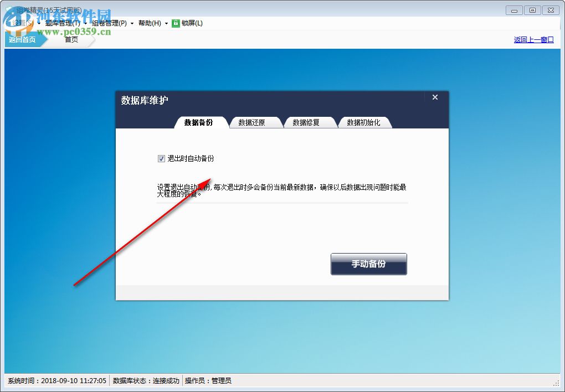
Task: Toggle the 退出时自动备份 checkbox
Action: tap(160, 158)
